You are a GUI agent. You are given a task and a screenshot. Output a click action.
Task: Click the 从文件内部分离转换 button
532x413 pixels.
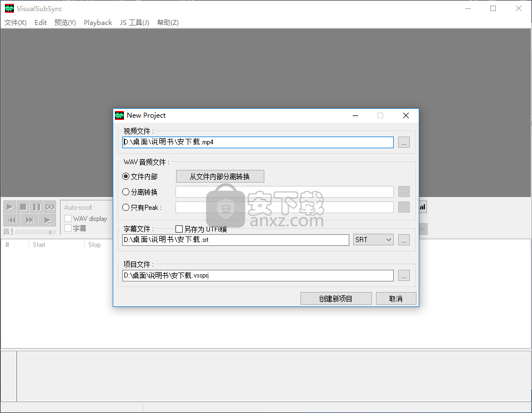tap(220, 177)
